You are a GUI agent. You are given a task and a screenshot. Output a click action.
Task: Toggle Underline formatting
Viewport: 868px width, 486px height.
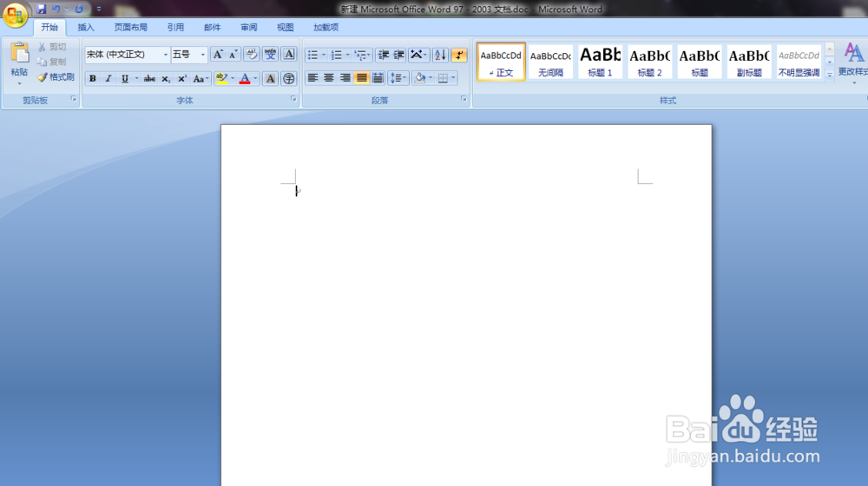tap(125, 79)
